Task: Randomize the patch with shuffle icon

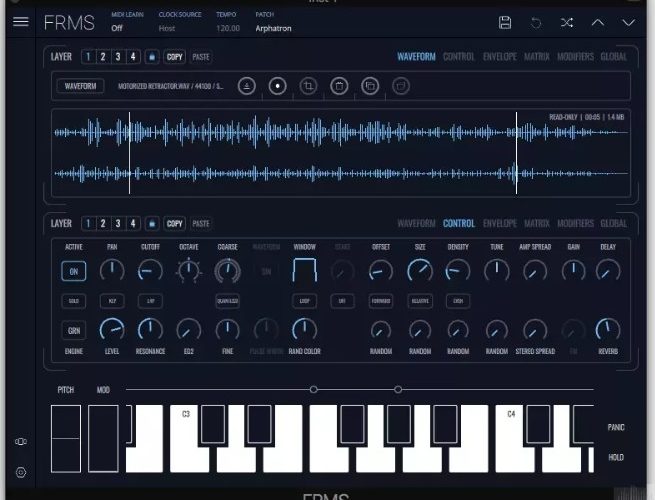Action: (567, 23)
